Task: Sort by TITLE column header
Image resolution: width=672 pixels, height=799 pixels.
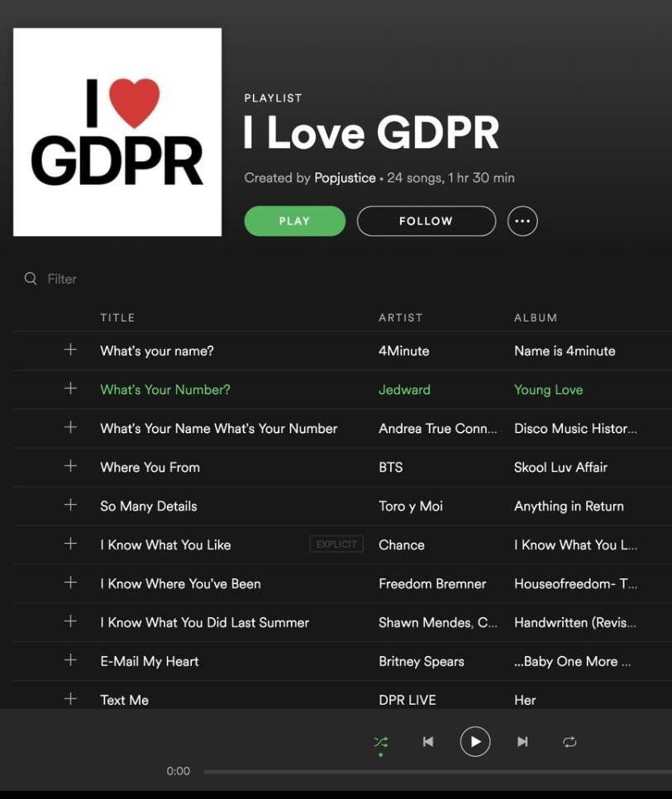Action: coord(117,317)
